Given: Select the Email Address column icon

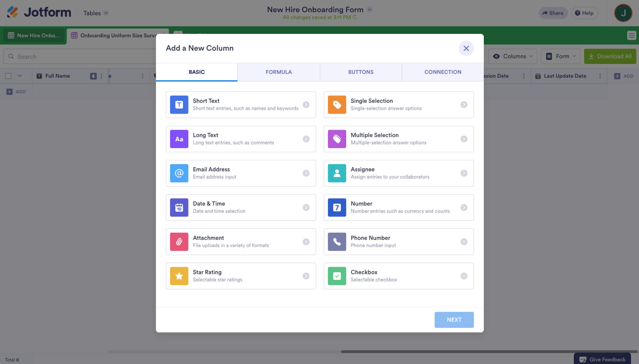Looking at the screenshot, I should (179, 173).
